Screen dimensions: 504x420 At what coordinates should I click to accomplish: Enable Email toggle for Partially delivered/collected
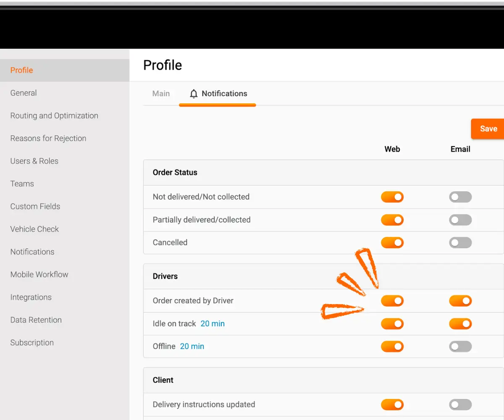pyautogui.click(x=460, y=220)
